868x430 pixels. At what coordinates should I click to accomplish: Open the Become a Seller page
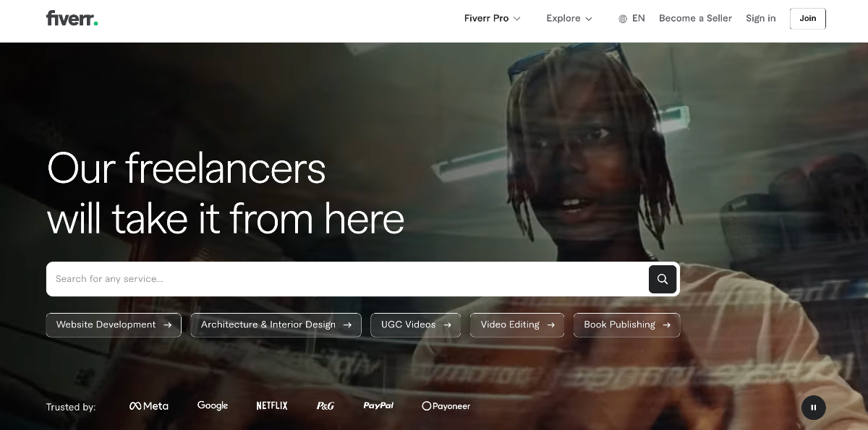(695, 19)
